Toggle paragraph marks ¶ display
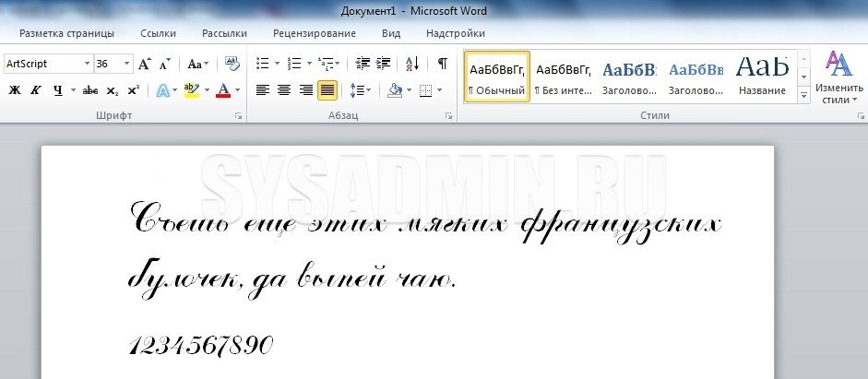 click(443, 64)
